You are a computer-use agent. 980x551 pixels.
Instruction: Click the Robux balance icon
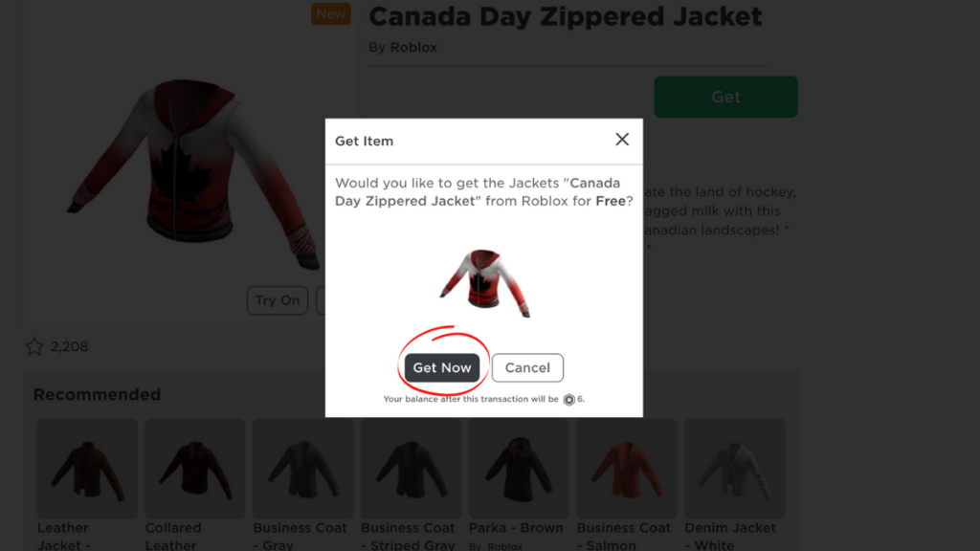pos(568,400)
